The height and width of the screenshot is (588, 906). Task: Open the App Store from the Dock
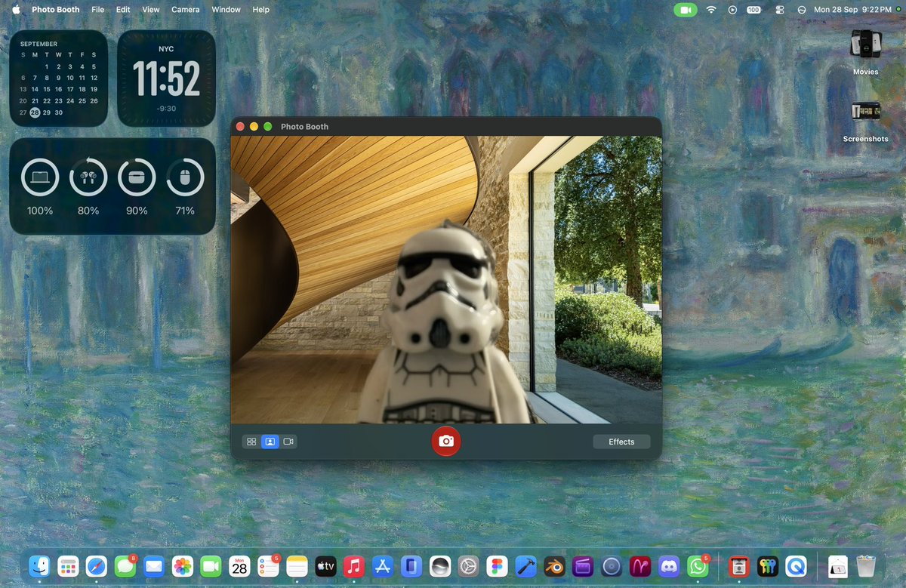[382, 566]
